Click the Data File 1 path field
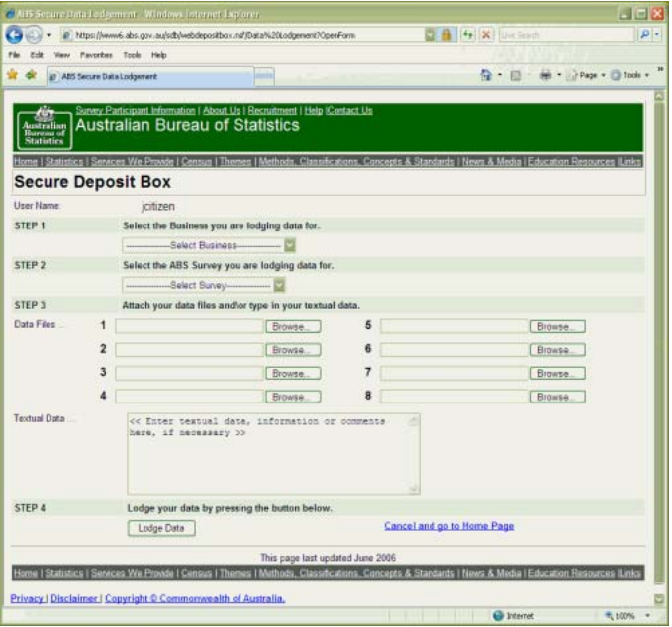 coord(189,326)
